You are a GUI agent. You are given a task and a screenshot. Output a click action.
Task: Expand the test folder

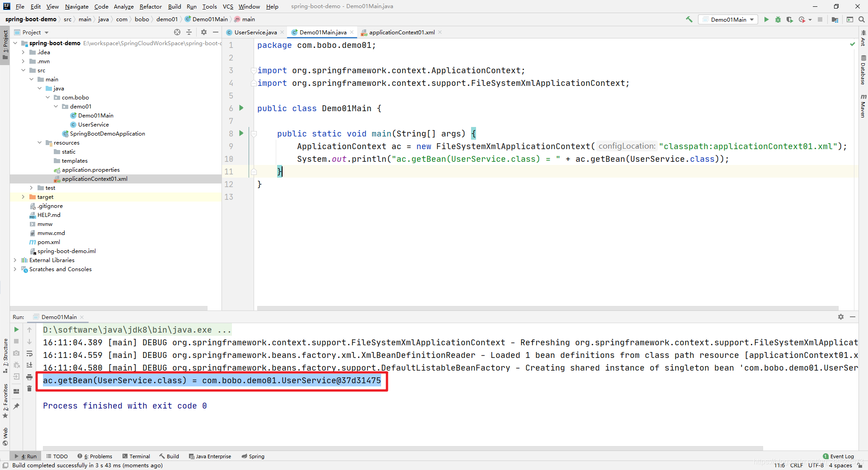(x=31, y=188)
